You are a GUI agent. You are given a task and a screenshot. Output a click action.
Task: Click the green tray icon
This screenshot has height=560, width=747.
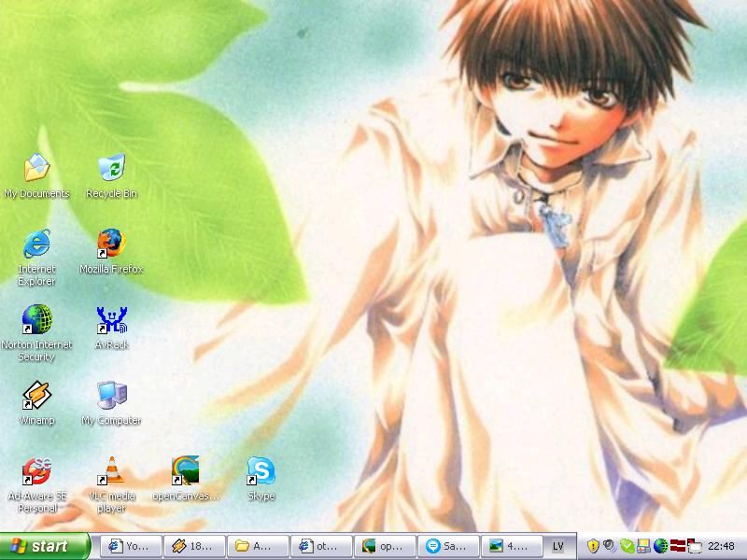click(627, 546)
